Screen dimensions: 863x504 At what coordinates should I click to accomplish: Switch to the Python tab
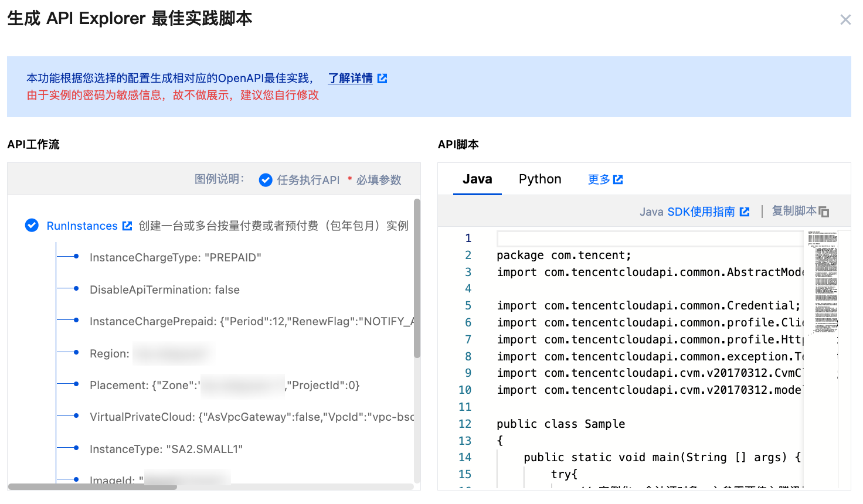539,179
